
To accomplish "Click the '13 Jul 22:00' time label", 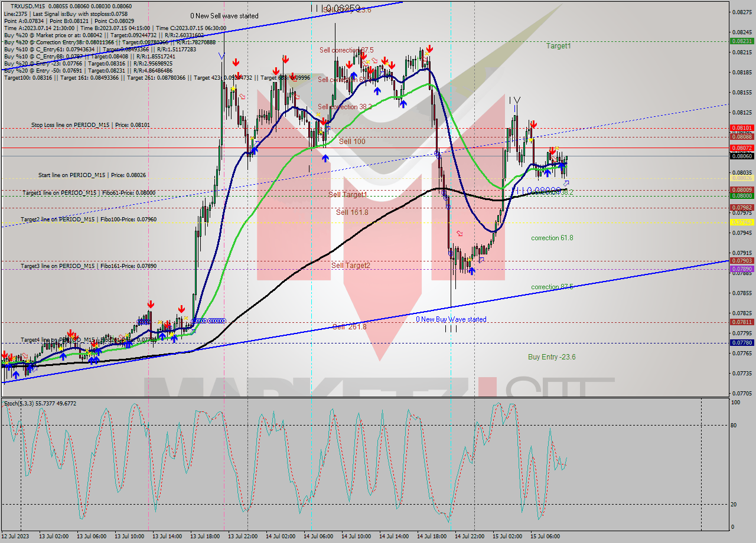I will [242, 537].
